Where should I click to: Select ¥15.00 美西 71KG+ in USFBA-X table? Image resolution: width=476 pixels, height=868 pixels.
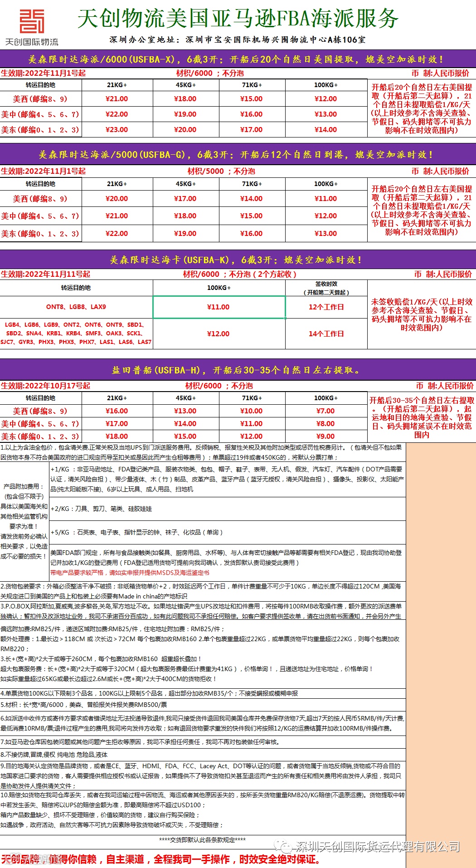pos(252,98)
